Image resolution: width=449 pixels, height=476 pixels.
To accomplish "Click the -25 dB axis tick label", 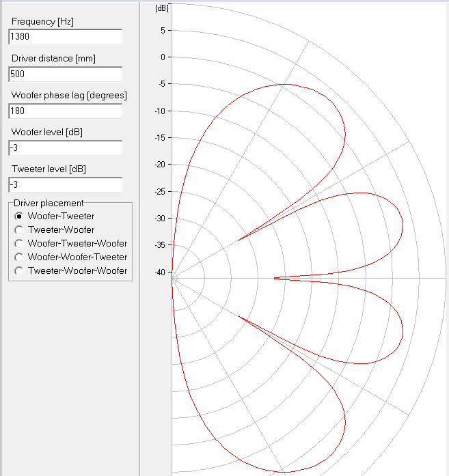I will pos(160,192).
